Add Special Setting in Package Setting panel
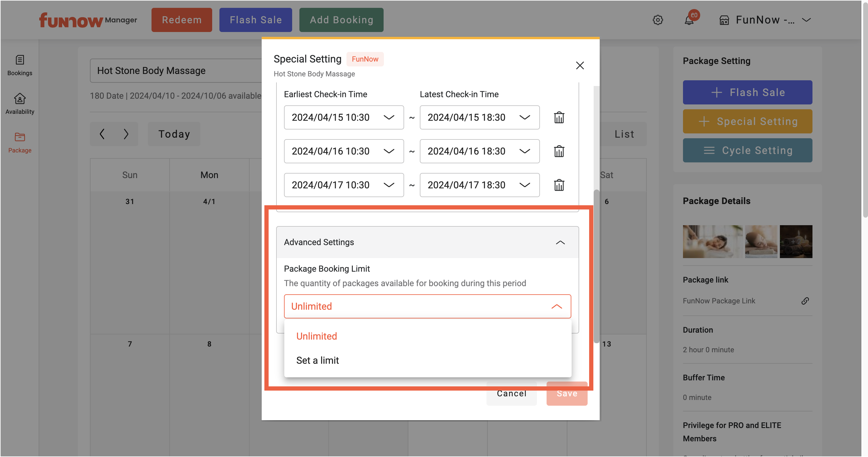868x457 pixels. [x=747, y=121]
